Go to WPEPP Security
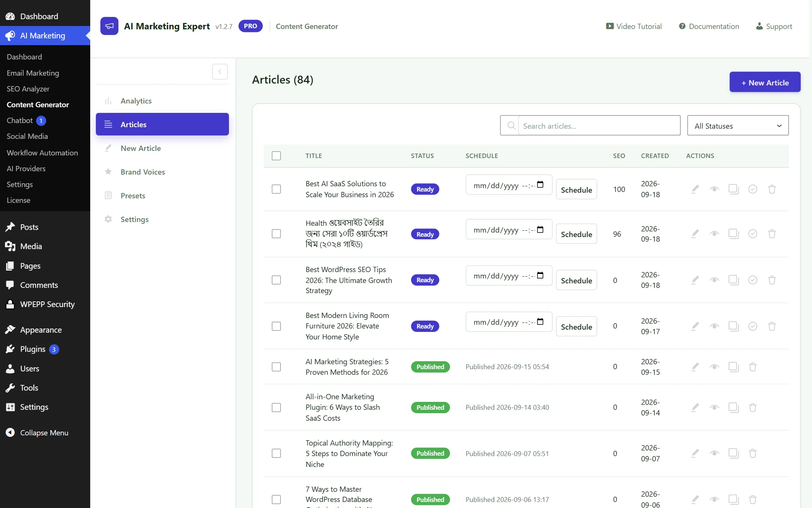The width and height of the screenshot is (812, 508). click(45, 304)
